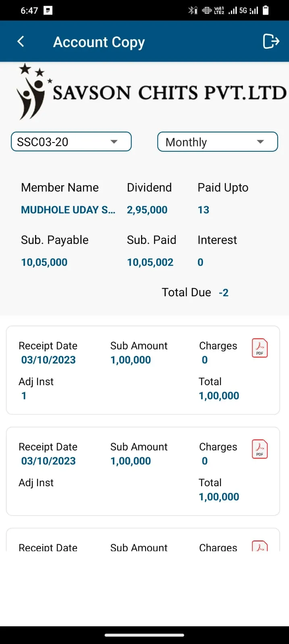This screenshot has height=644, width=289.
Task: Tap member name MUDHOLE UDAY S...
Action: point(68,210)
